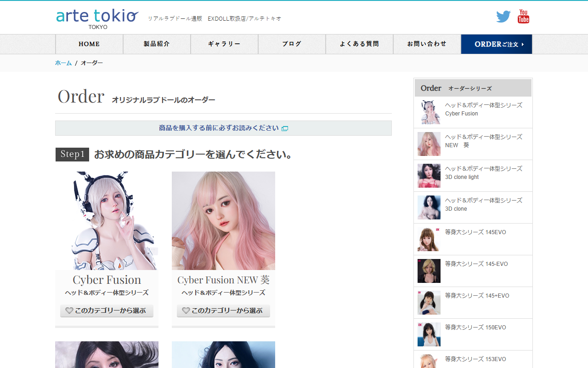Choose category button under Cyber Fusion NEW 葵

pos(223,310)
